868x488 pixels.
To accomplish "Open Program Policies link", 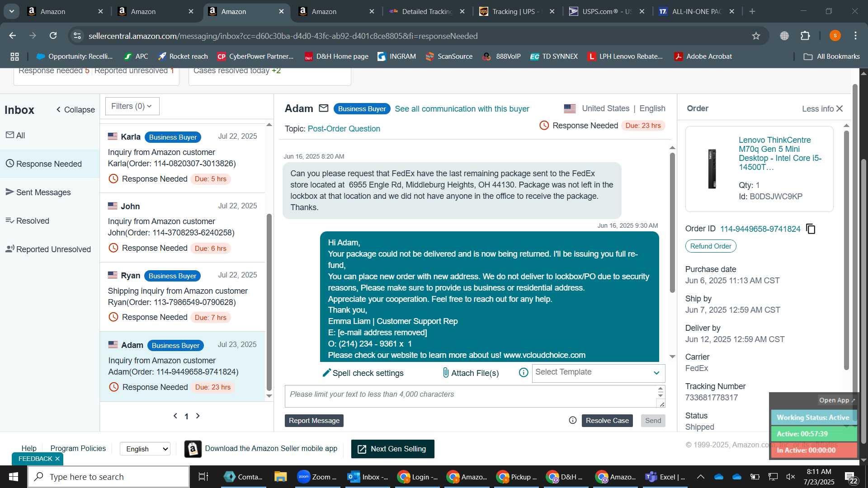I will 78,448.
